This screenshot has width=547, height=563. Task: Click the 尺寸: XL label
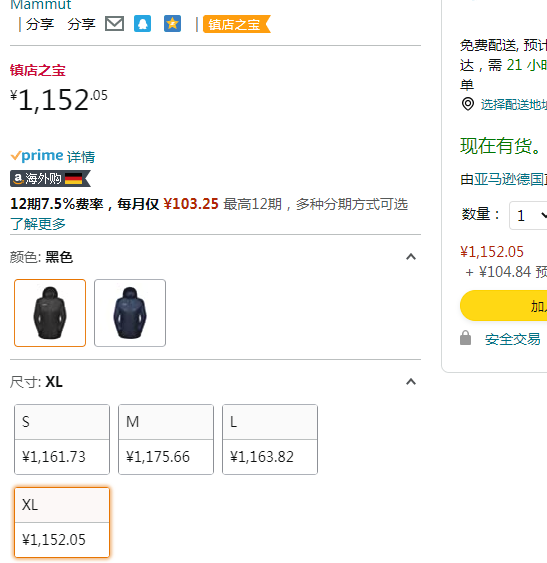36,382
